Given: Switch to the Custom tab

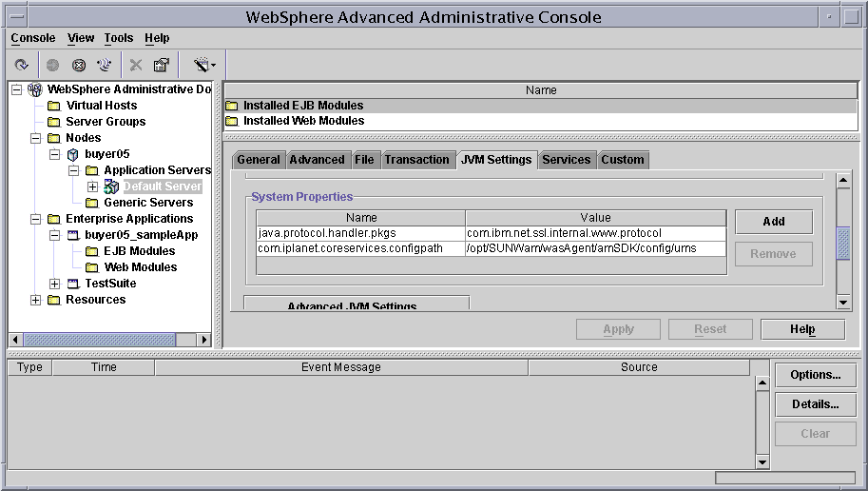Looking at the screenshot, I should tap(623, 160).
